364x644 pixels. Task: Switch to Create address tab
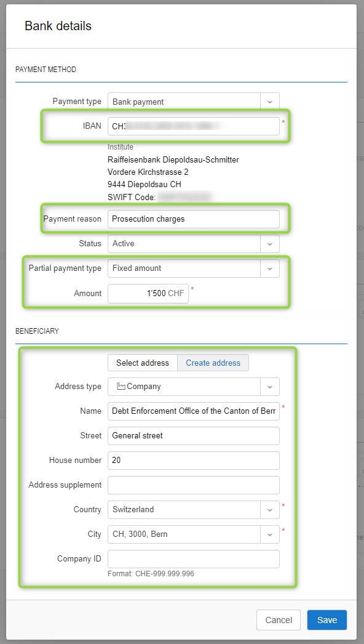[x=213, y=363]
